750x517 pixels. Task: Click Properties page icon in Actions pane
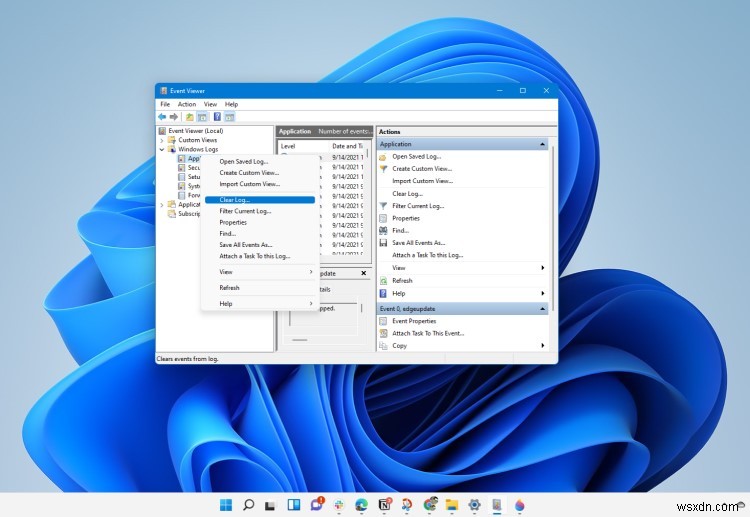[x=383, y=219]
